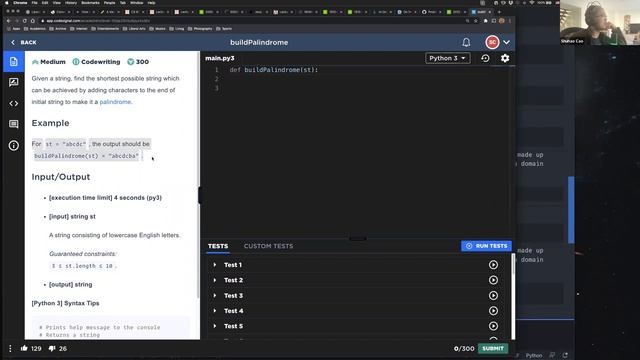This screenshot has width=640, height=360.
Task: Upvote the task with thumbs up
Action: pos(24,348)
